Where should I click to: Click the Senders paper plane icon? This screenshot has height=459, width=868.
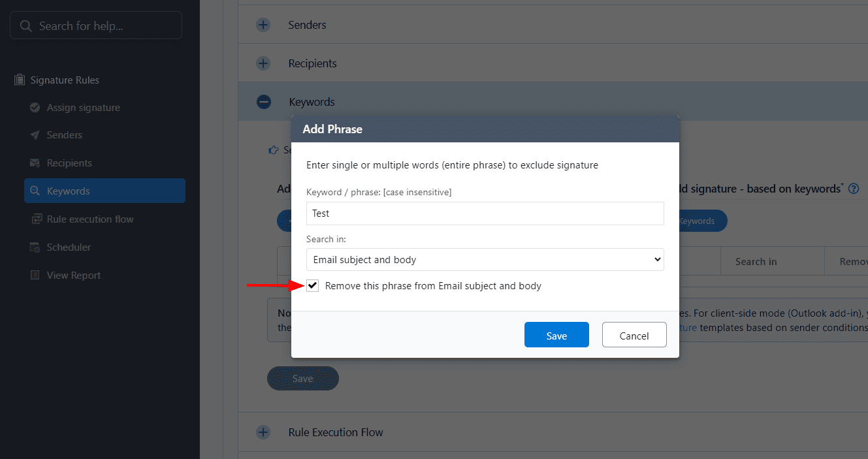pos(35,135)
